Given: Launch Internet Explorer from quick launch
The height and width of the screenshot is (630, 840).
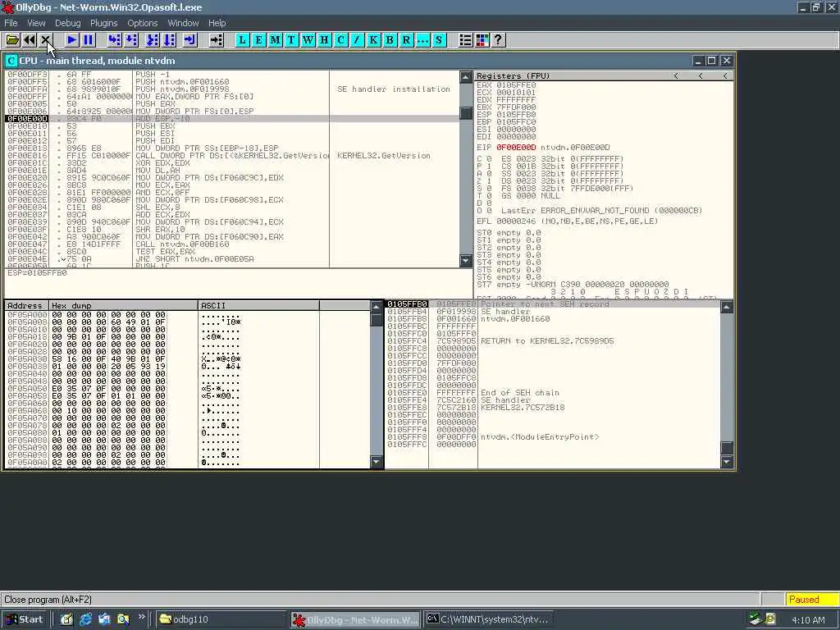Looking at the screenshot, I should [85, 619].
